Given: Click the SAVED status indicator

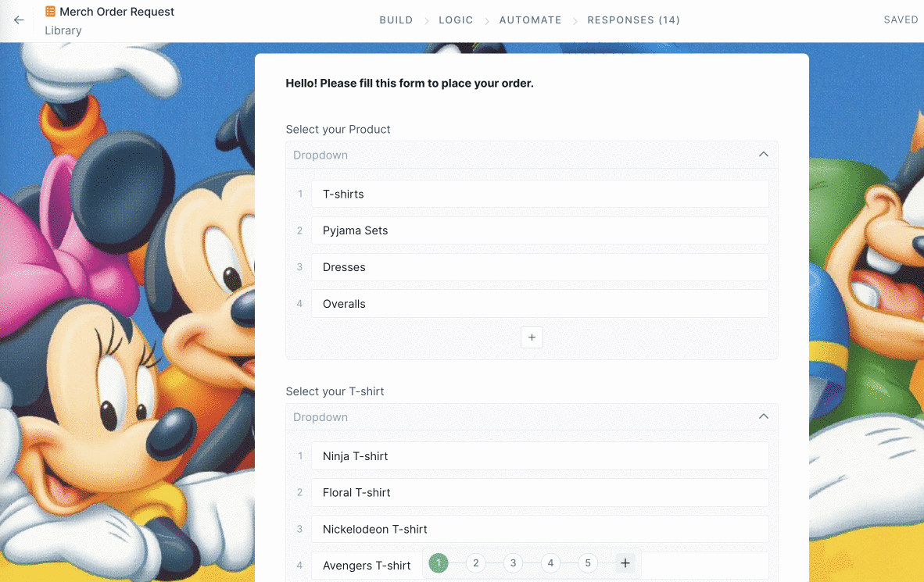Looking at the screenshot, I should pyautogui.click(x=901, y=20).
